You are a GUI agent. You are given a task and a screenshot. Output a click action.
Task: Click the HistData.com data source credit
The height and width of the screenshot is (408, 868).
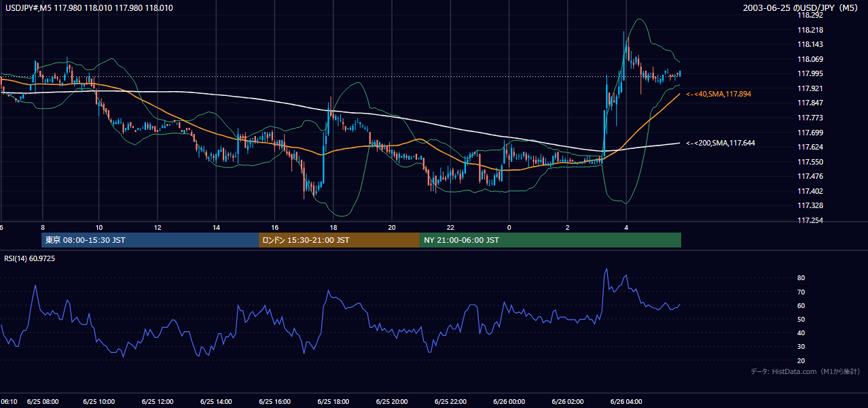tap(806, 372)
